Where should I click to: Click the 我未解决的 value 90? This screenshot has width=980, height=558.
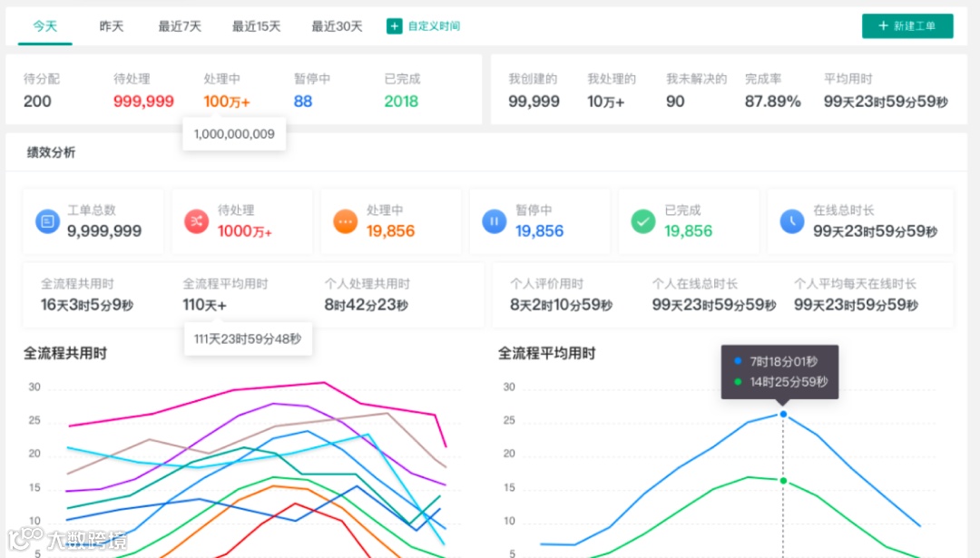675,102
